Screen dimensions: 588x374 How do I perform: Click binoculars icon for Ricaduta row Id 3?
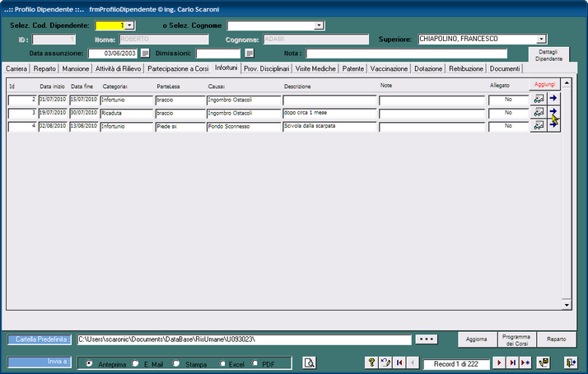click(539, 112)
